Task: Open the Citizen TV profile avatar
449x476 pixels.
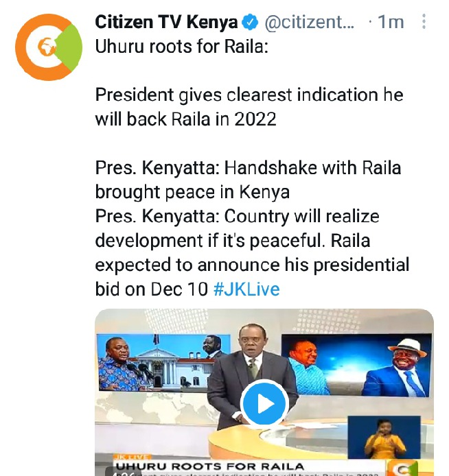Action: coord(49,47)
